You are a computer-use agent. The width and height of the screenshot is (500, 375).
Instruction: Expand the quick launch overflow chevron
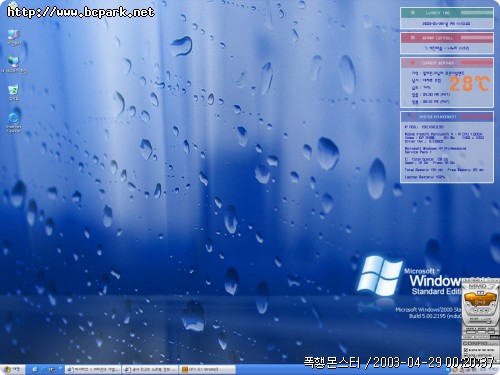pyautogui.click(x=60, y=368)
